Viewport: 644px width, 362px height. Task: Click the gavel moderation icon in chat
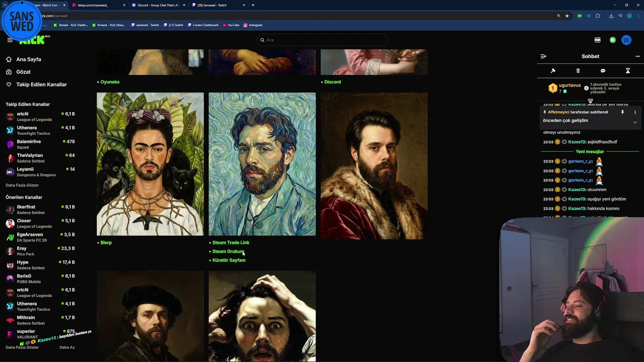(x=553, y=71)
